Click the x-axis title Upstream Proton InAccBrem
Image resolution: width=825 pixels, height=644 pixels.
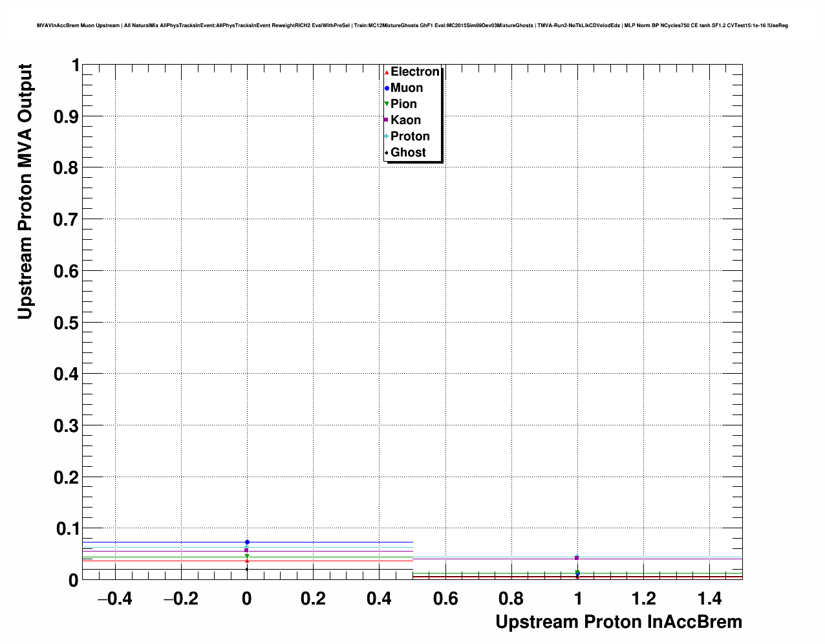pos(618,622)
